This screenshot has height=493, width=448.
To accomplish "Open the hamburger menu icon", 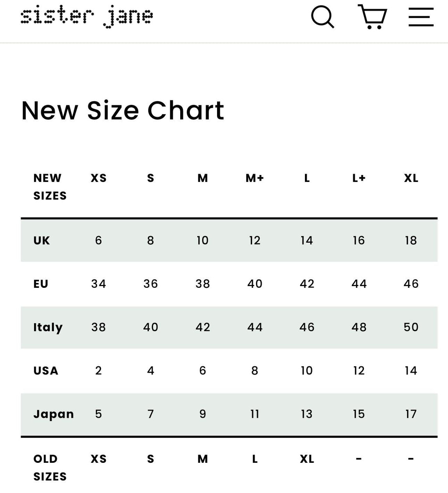I will click(x=421, y=17).
